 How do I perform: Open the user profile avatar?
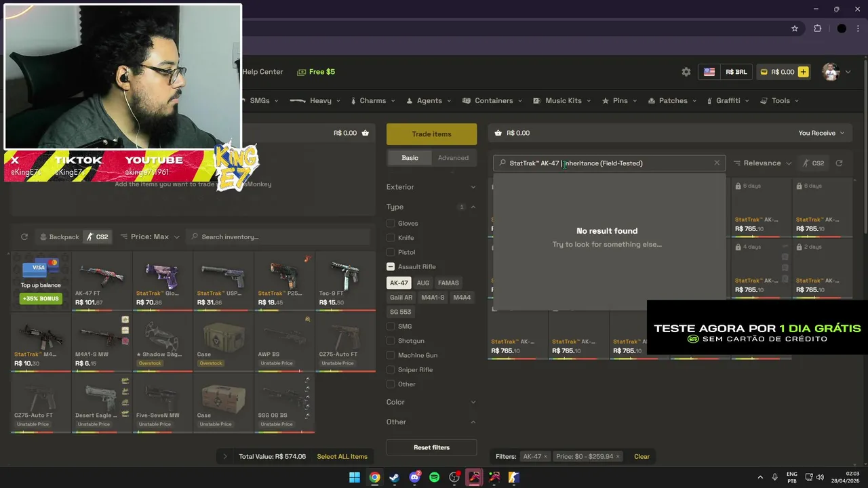click(x=831, y=72)
